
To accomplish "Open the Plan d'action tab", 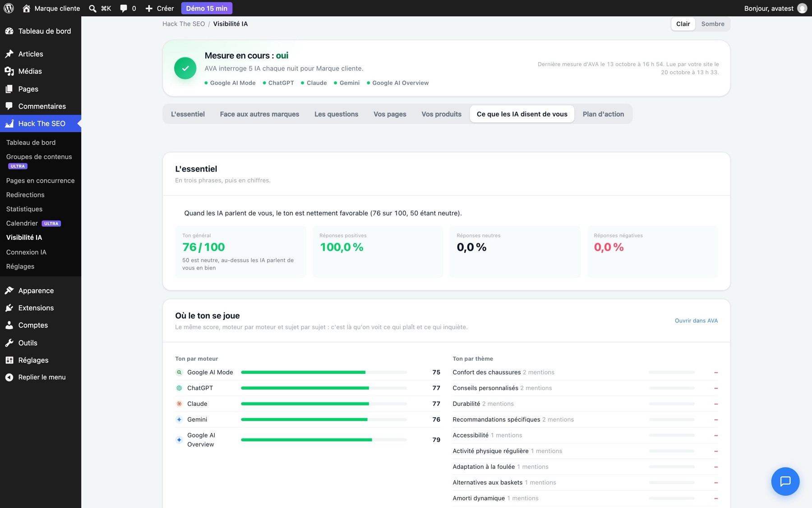I will coord(603,114).
